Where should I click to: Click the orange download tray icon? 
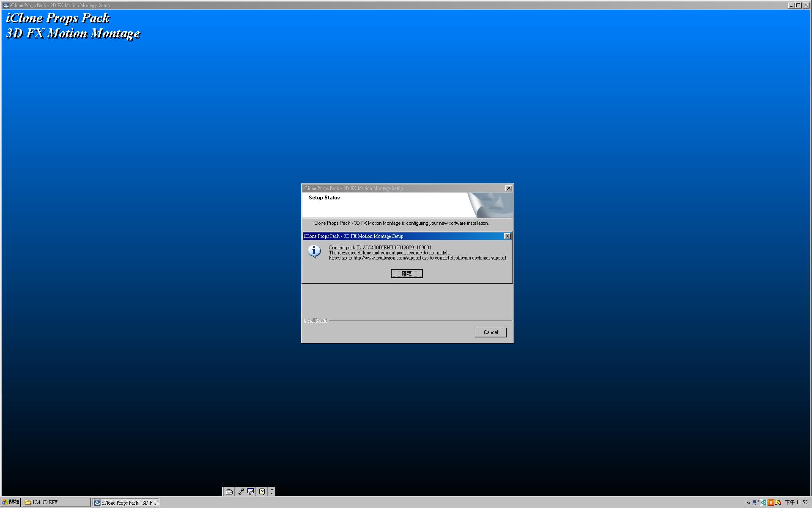coord(771,502)
